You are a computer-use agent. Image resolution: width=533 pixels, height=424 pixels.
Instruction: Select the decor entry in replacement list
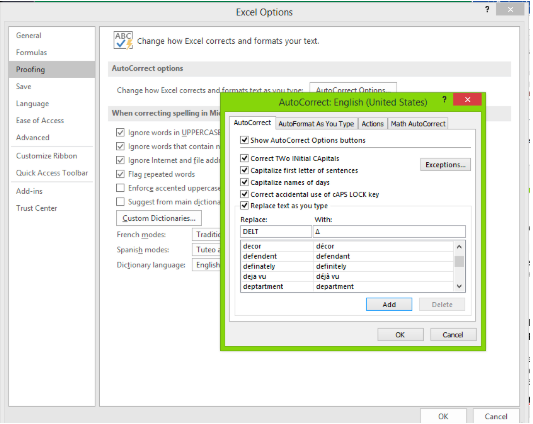click(347, 246)
